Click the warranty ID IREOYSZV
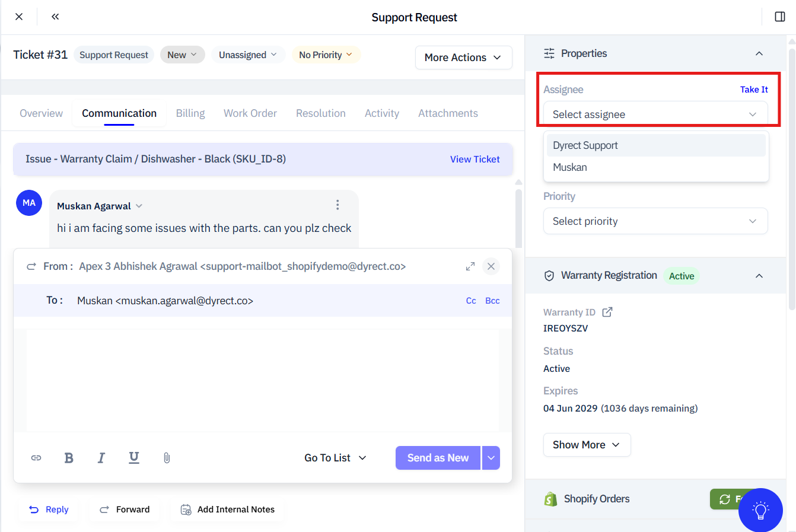Image resolution: width=796 pixels, height=532 pixels. (565, 328)
